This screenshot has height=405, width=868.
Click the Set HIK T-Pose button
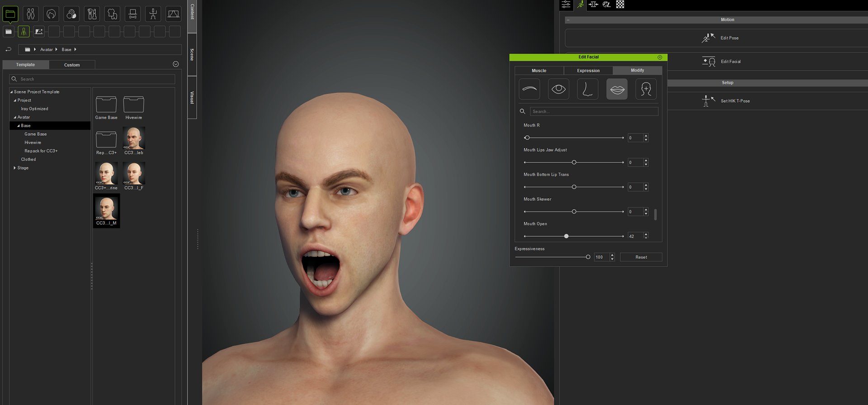pyautogui.click(x=726, y=101)
